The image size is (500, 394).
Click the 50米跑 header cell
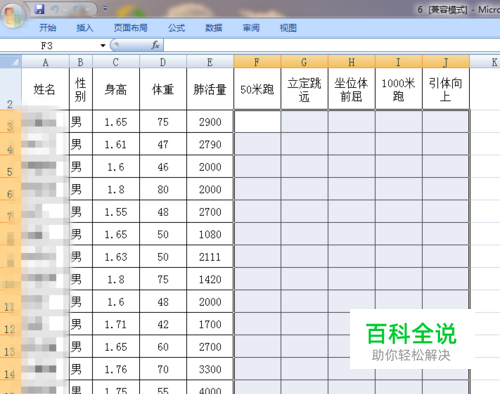coord(257,89)
